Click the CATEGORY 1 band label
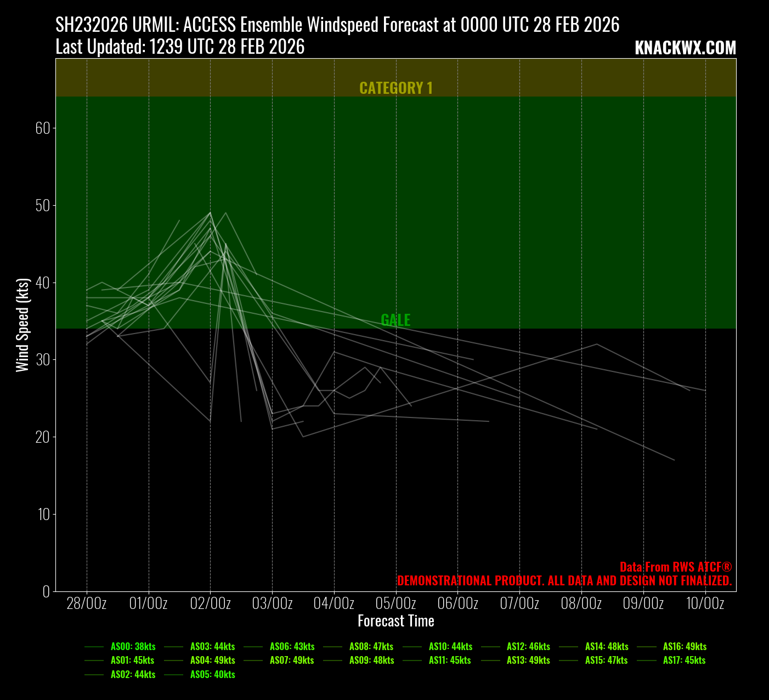 (395, 88)
